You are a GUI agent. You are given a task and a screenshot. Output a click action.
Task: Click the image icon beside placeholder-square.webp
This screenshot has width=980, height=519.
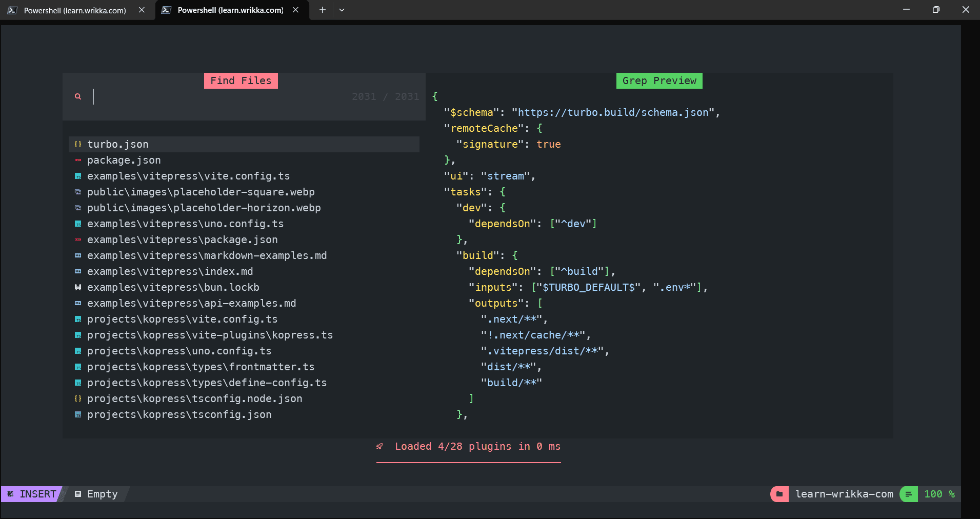click(x=78, y=192)
